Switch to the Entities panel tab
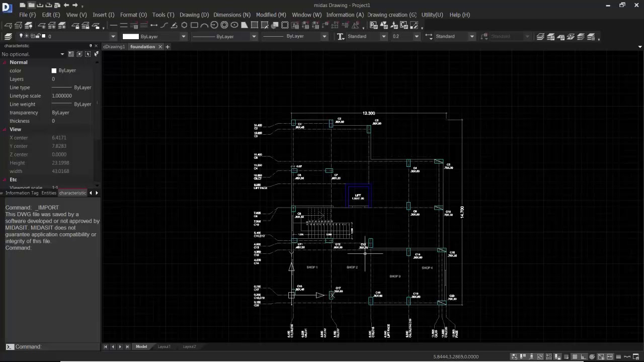644x362 pixels. coord(49,193)
